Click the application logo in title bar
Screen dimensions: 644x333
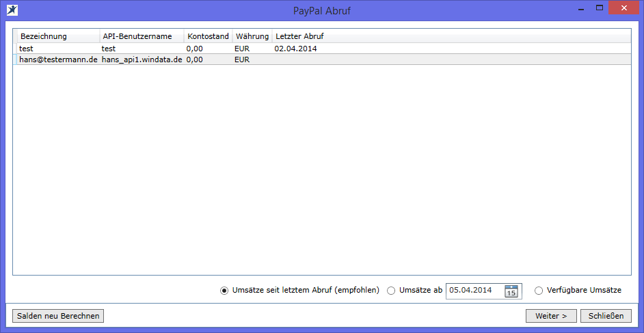tap(12, 10)
